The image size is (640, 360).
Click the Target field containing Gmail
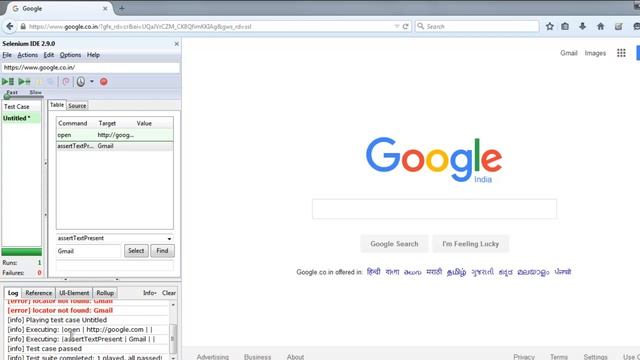(x=89, y=251)
